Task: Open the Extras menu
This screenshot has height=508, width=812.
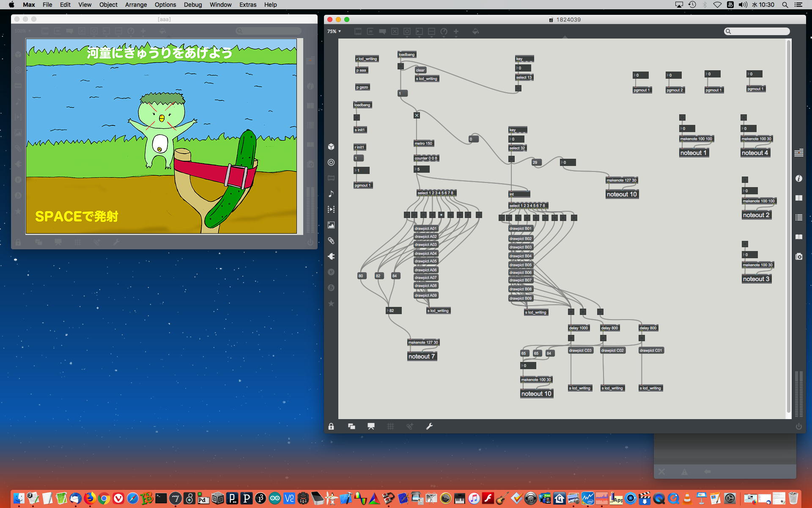Action: coord(247,5)
